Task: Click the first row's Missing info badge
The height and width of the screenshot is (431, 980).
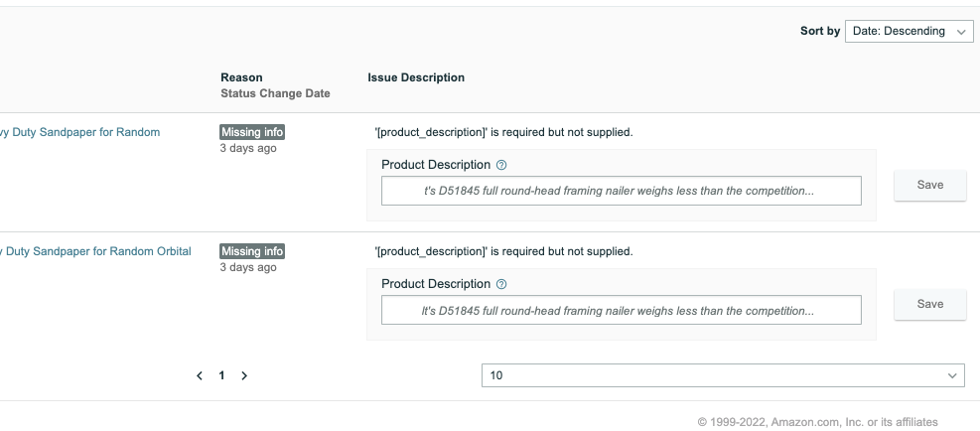Action: point(252,132)
